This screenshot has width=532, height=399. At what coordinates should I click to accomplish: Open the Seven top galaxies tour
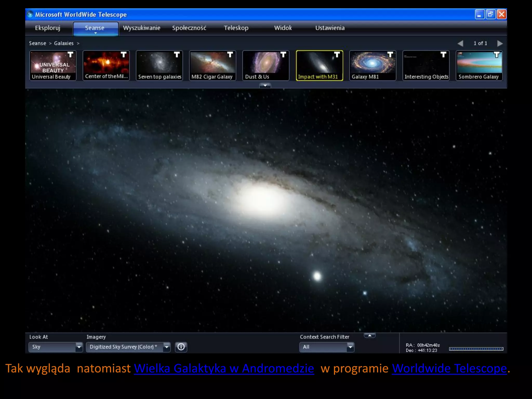159,65
